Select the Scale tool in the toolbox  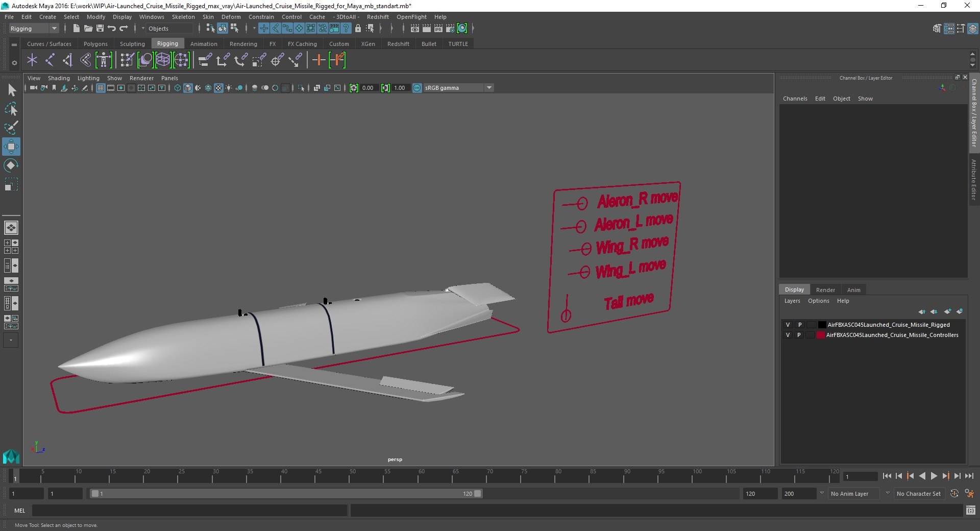pyautogui.click(x=11, y=184)
